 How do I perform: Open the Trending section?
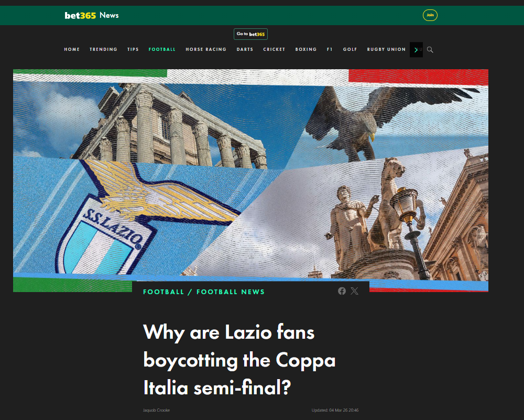coord(103,49)
